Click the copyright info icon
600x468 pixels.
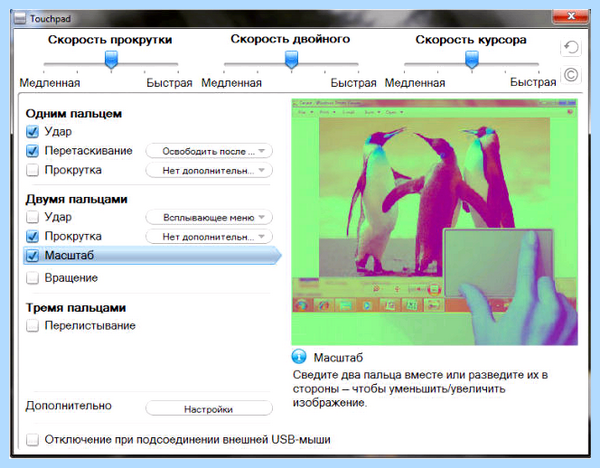click(571, 75)
